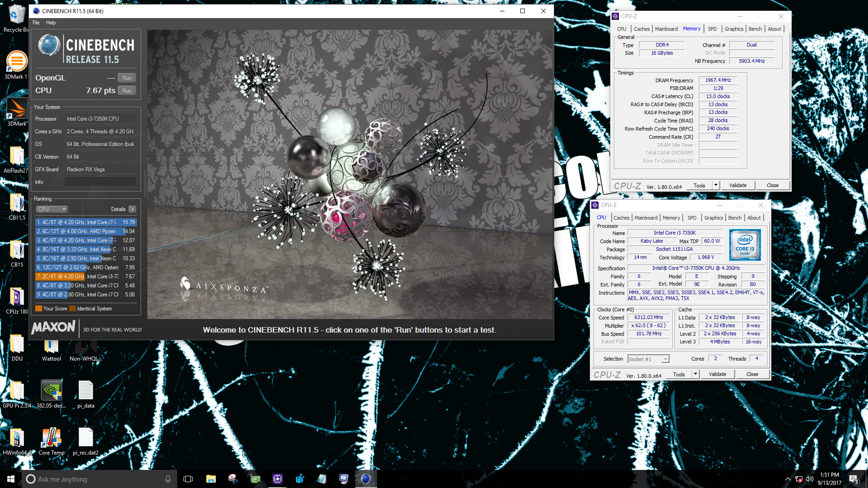This screenshot has height=488, width=868.
Task: Click the Intel Core i3 logo
Action: pos(745,244)
